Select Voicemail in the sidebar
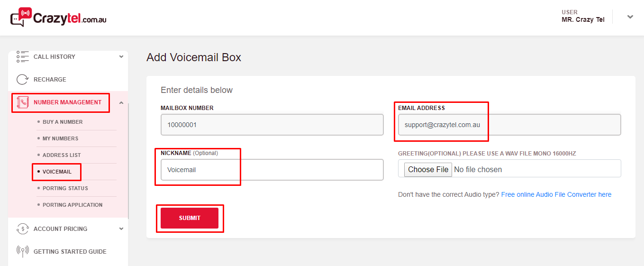Screen dimensions: 644x266 [x=57, y=172]
